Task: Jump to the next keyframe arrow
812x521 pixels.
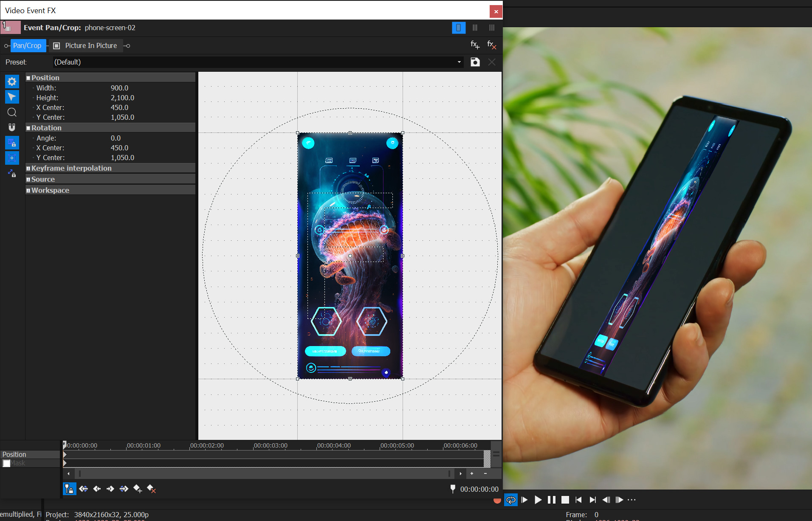Action: 110,489
